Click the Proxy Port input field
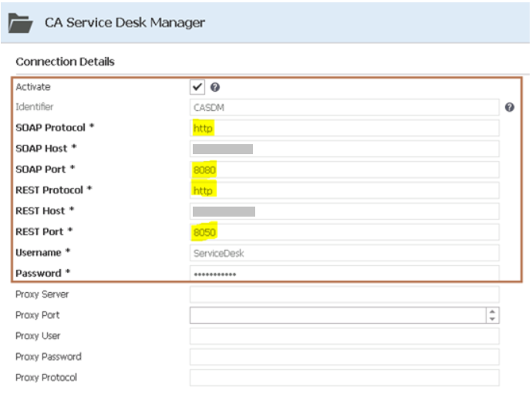532x397 pixels. tap(337, 315)
